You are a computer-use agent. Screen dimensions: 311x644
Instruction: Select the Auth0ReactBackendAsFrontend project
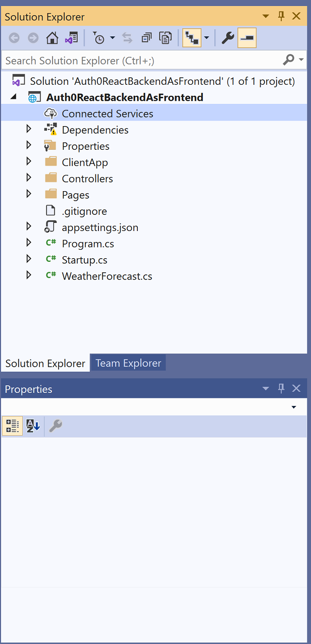coord(125,97)
